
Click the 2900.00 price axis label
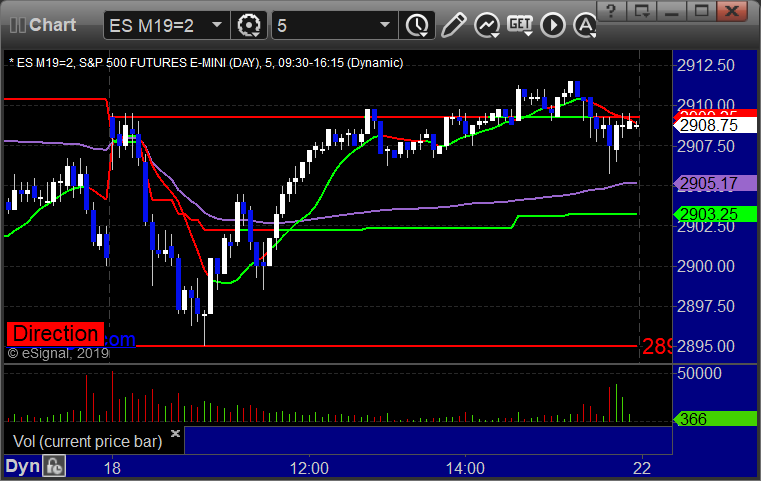click(706, 266)
